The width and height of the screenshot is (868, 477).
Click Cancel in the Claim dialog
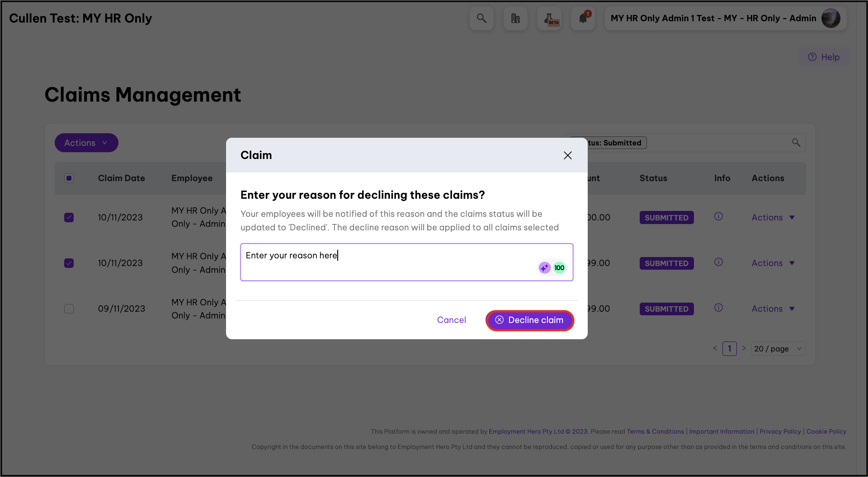(x=451, y=320)
